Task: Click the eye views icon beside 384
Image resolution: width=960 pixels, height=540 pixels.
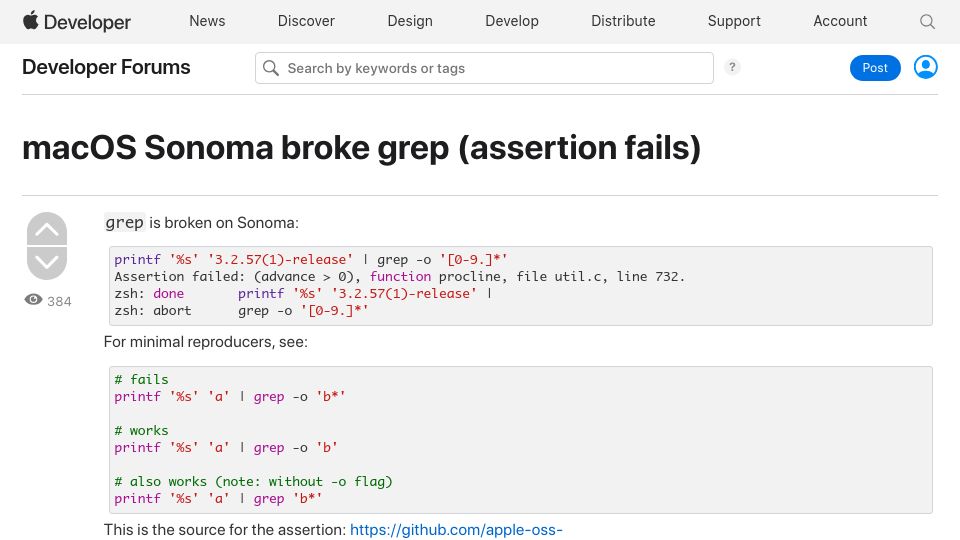Action: [x=33, y=299]
